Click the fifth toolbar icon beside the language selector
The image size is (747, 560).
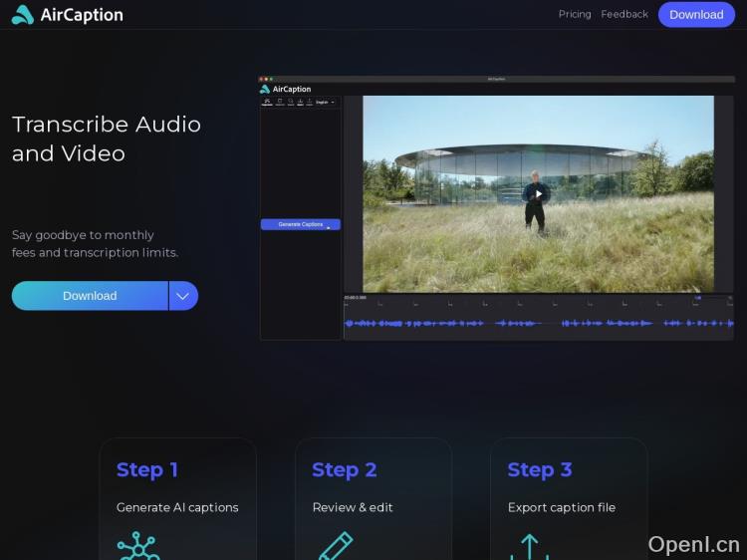310,102
